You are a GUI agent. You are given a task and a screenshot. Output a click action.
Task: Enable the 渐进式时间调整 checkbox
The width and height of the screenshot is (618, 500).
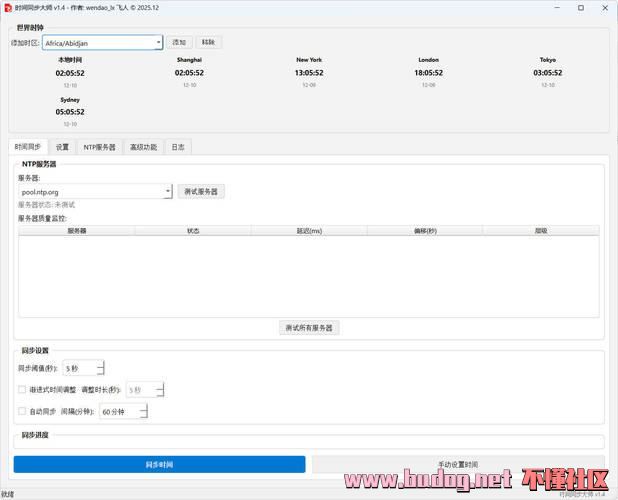[x=23, y=390]
